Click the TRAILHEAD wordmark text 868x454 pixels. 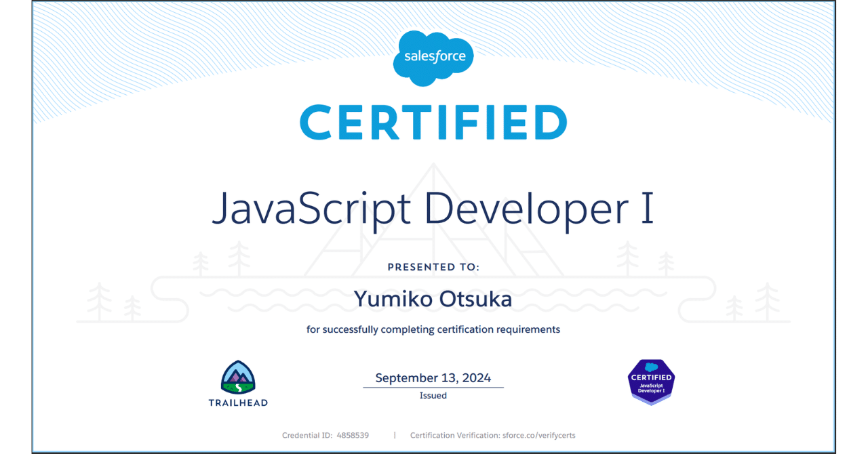click(x=238, y=403)
